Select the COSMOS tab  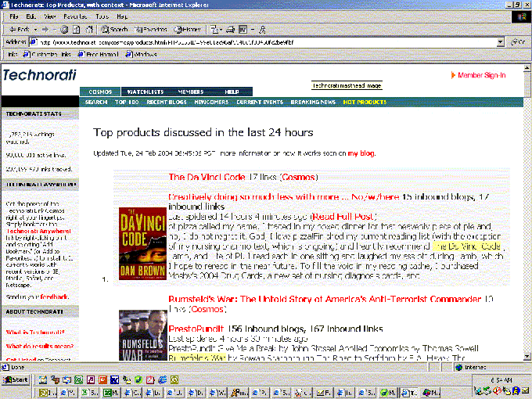(x=100, y=92)
